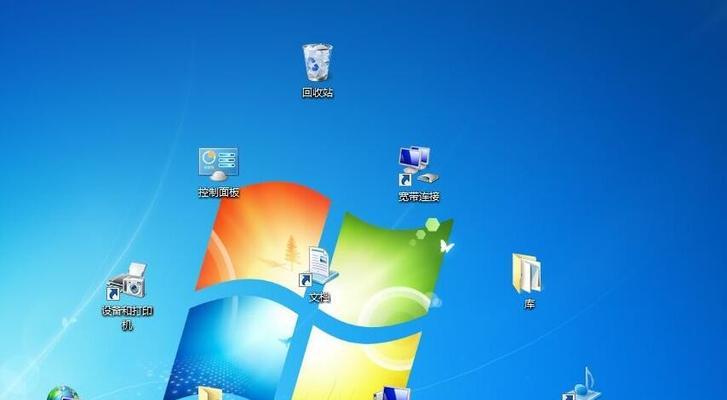This screenshot has height=400, width=727.
Task: Select the 文档 documents shortcut icon
Action: pos(319,267)
